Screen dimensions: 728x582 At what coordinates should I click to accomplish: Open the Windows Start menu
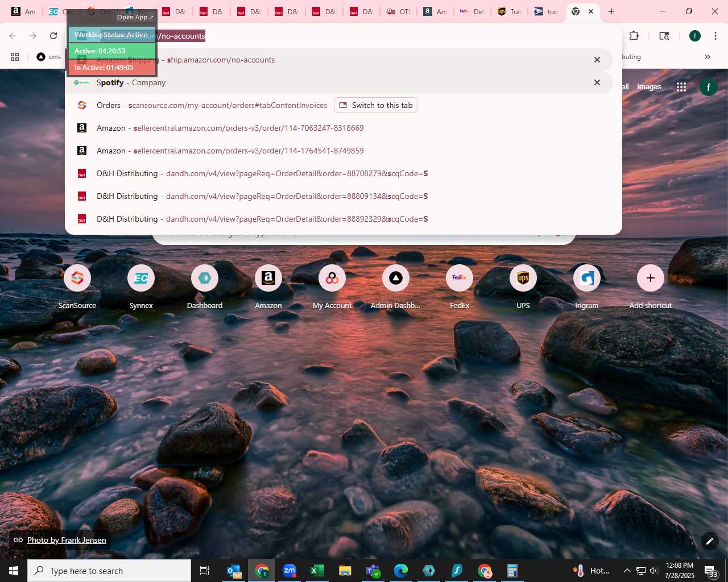tap(14, 571)
